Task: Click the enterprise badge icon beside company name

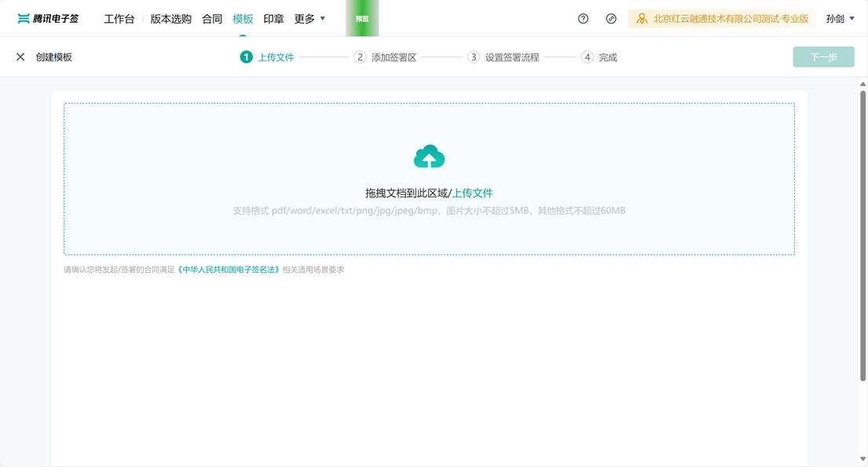Action: 642,19
